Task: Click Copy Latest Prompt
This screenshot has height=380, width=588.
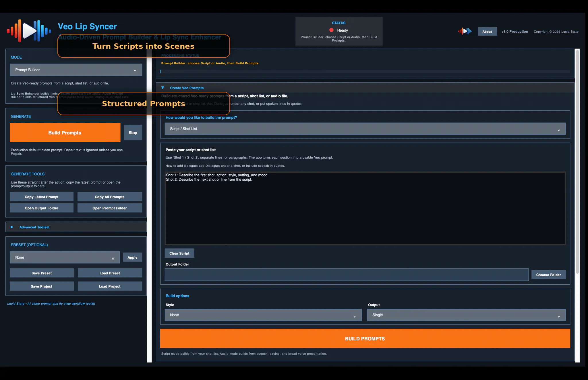Action: pyautogui.click(x=42, y=197)
